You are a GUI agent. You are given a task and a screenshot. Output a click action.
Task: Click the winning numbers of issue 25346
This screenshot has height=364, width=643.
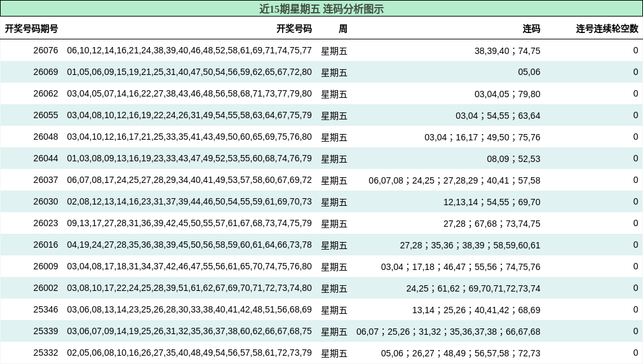coord(189,309)
